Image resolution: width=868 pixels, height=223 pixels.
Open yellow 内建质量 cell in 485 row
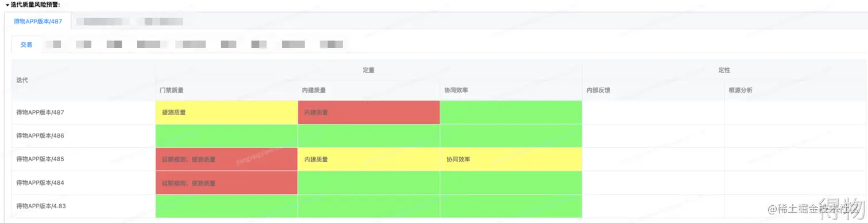tap(369, 159)
